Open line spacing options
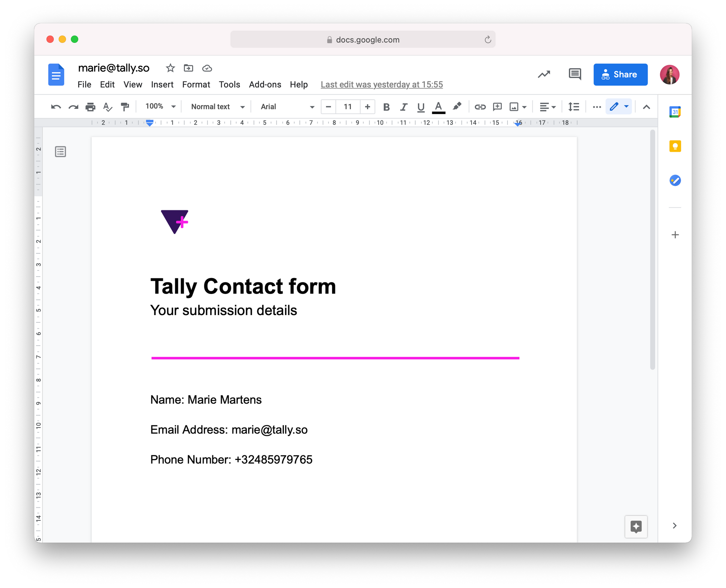The width and height of the screenshot is (726, 588). click(574, 107)
